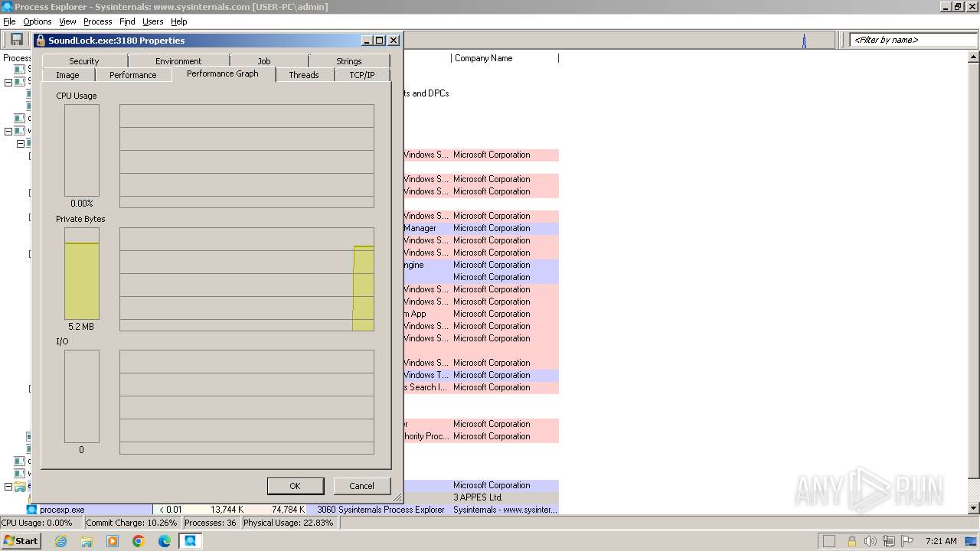Click the I/O level bar showing 0

[x=82, y=396]
